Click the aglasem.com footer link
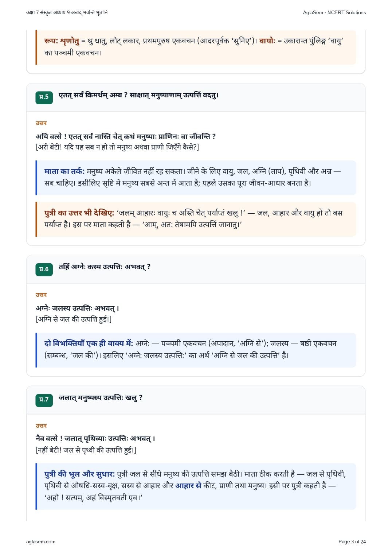Screen dimensions: 392x555 coord(41,542)
